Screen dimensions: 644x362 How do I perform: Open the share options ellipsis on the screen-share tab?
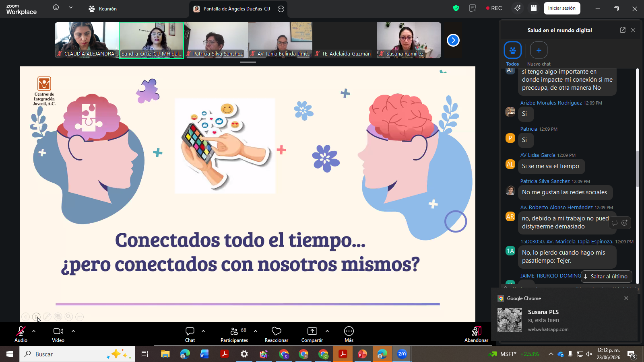click(x=281, y=8)
